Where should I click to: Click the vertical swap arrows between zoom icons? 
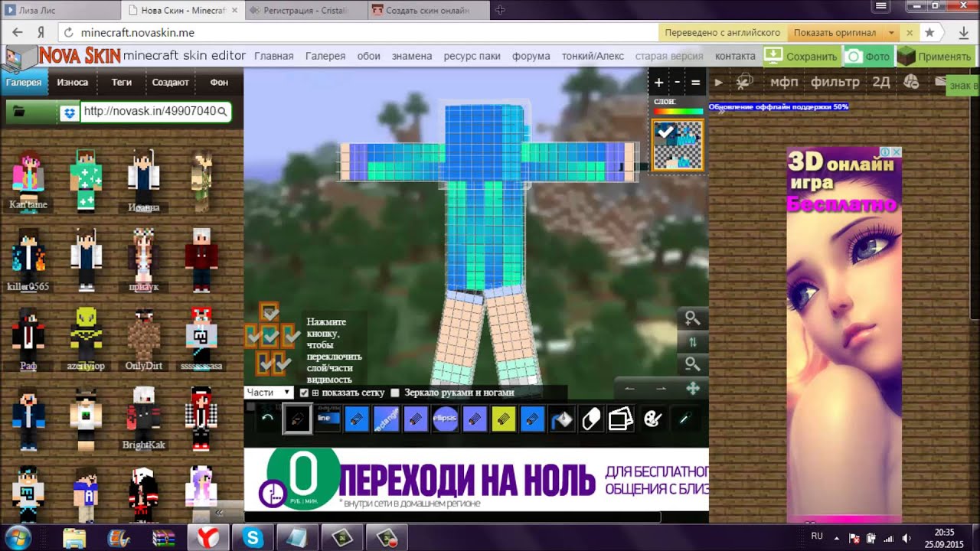693,341
